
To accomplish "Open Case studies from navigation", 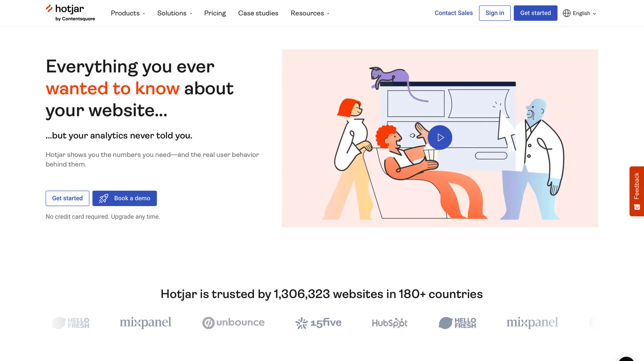I will 258,13.
